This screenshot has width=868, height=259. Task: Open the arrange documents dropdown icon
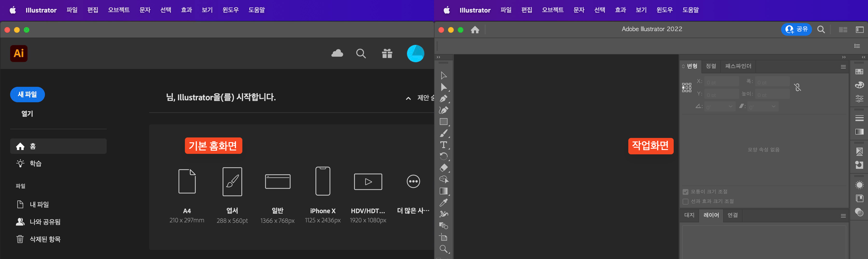point(843,30)
